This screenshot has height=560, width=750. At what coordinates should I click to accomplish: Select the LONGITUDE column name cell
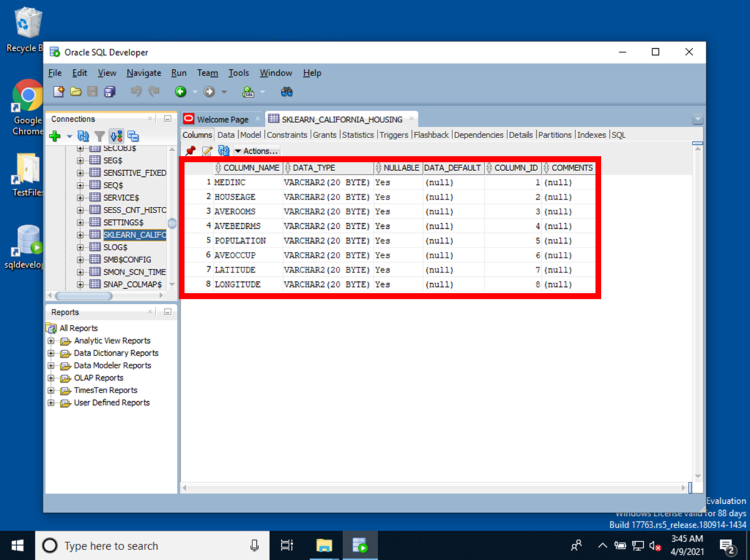pyautogui.click(x=248, y=284)
